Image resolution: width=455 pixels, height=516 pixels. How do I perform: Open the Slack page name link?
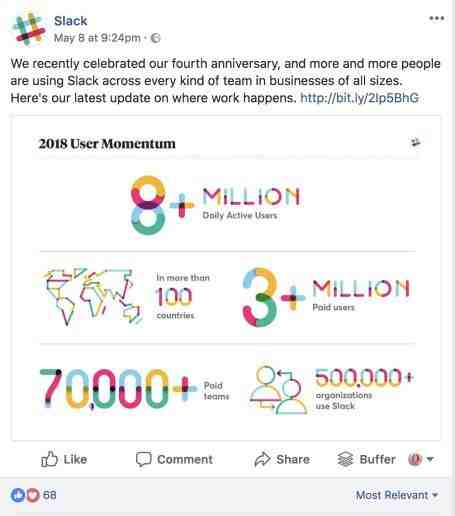71,21
